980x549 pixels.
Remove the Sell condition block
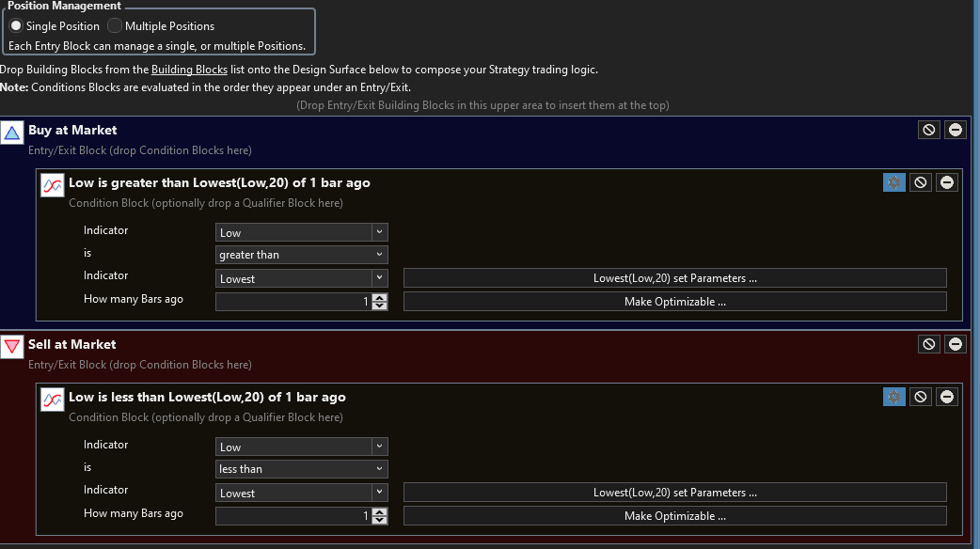pos(947,397)
